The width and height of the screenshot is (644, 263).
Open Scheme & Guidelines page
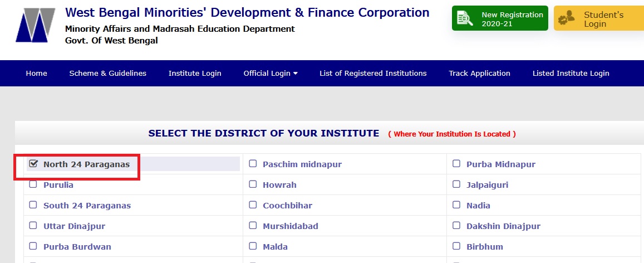tap(107, 73)
